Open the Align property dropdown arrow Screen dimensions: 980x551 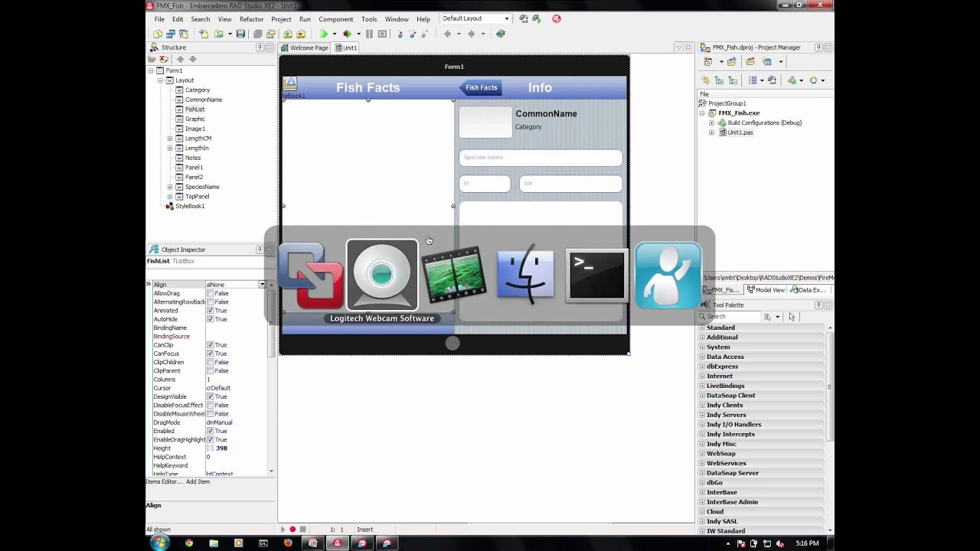point(262,285)
